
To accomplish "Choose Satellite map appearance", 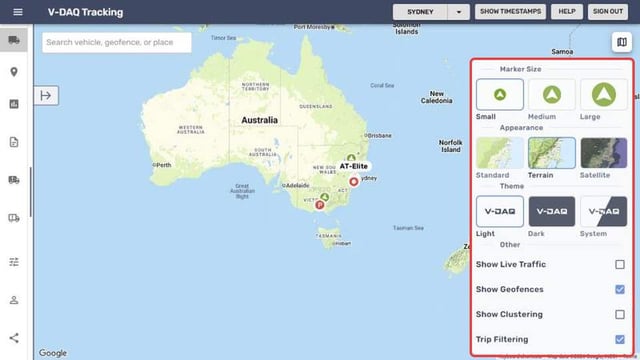I will tap(604, 153).
